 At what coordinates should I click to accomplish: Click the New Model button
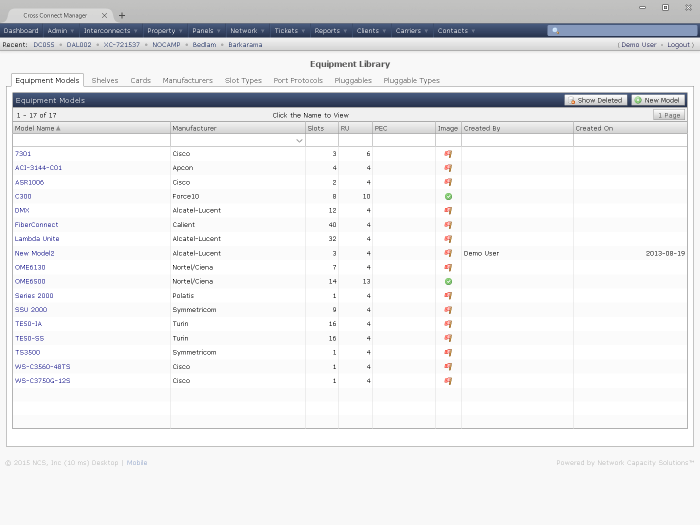coord(657,100)
